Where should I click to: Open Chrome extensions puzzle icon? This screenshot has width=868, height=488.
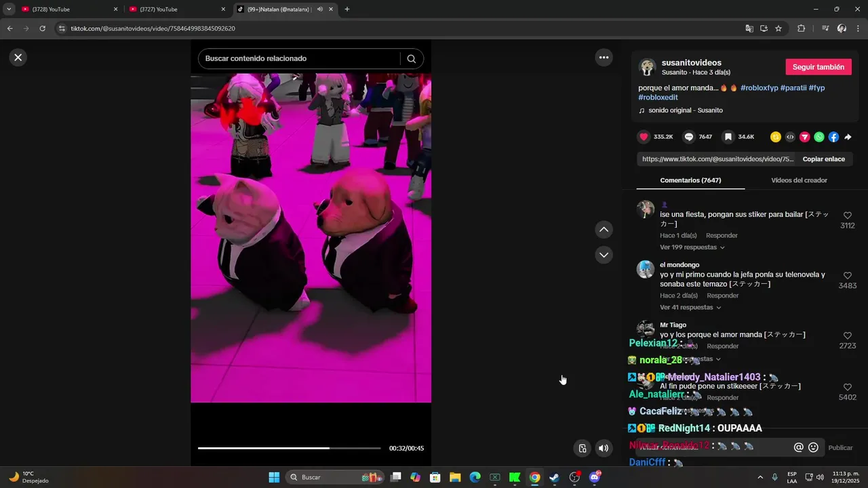[x=801, y=28]
